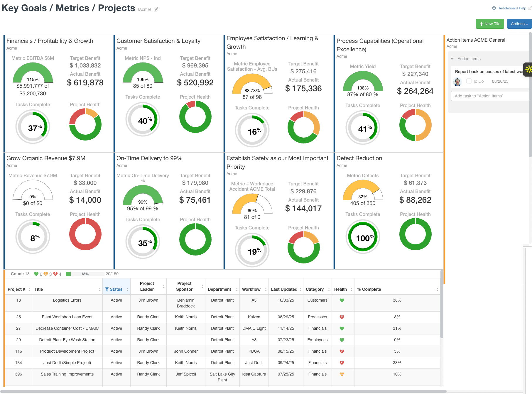The height and width of the screenshot is (394, 532).
Task: Click the broken heart icon for Plant Workshop Lean Event
Action: click(x=342, y=317)
